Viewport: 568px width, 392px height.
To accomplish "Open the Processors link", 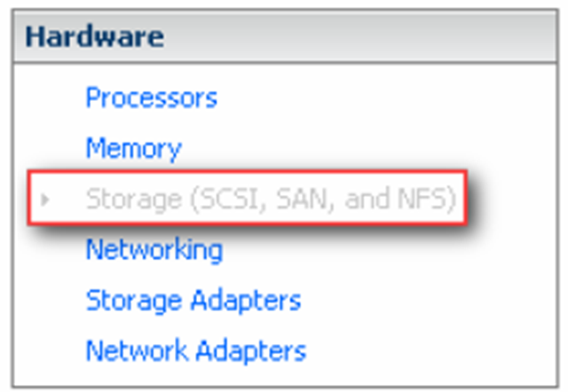I will pos(151,98).
